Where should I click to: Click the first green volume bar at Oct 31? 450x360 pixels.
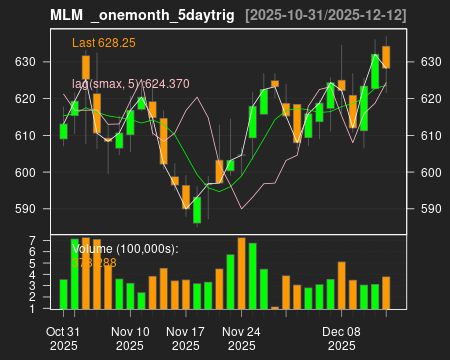[64, 294]
